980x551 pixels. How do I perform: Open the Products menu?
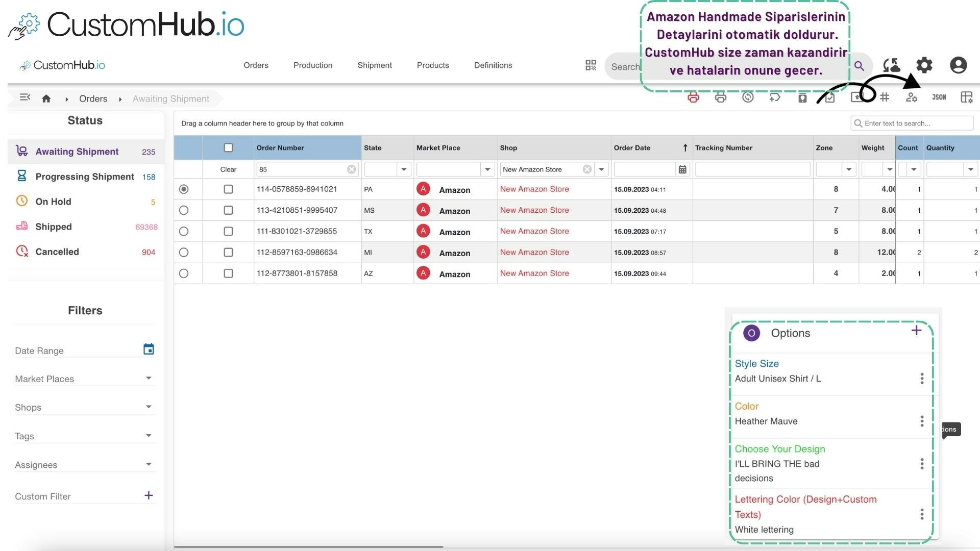(433, 65)
